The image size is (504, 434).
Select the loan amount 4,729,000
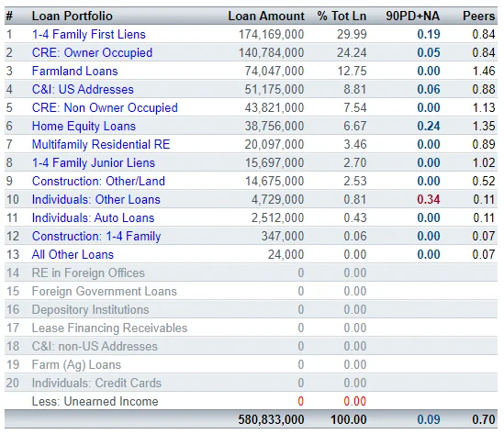click(x=278, y=199)
